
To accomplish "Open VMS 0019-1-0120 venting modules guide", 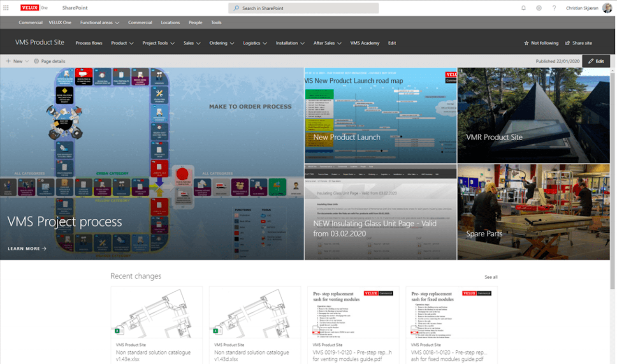I will coord(352,356).
